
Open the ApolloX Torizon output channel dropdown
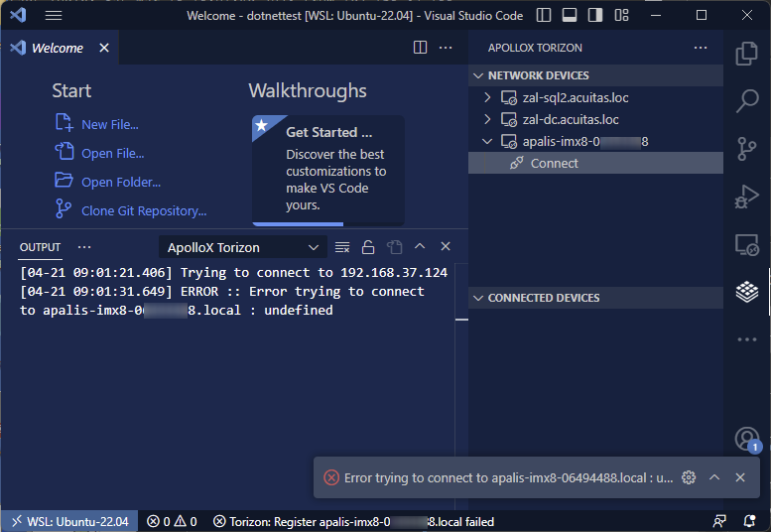coord(243,247)
